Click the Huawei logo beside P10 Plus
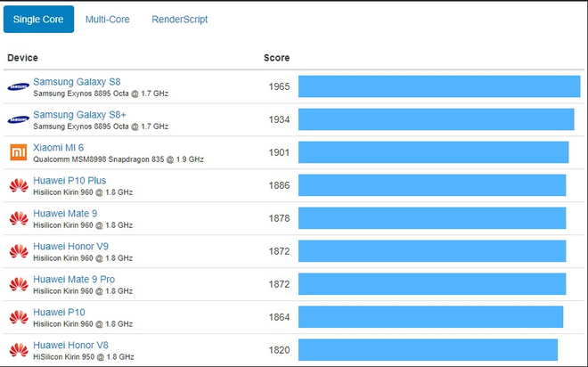588x367 pixels. [18, 185]
